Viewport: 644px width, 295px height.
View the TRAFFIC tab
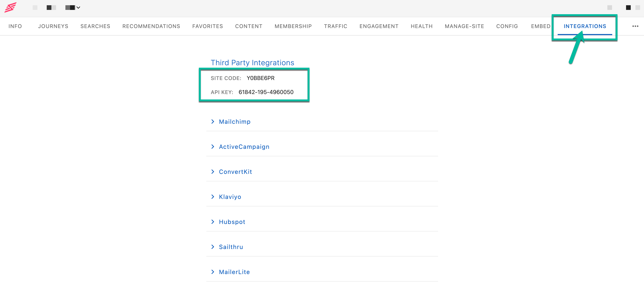(335, 26)
